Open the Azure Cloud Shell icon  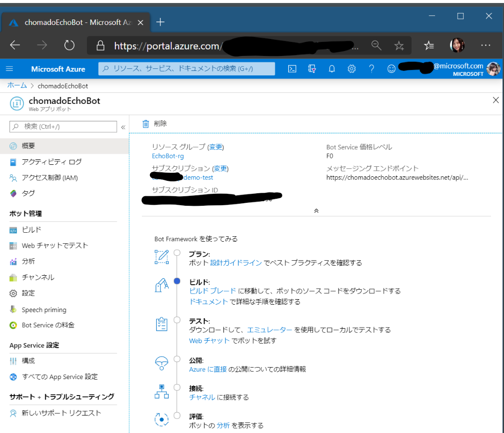292,69
